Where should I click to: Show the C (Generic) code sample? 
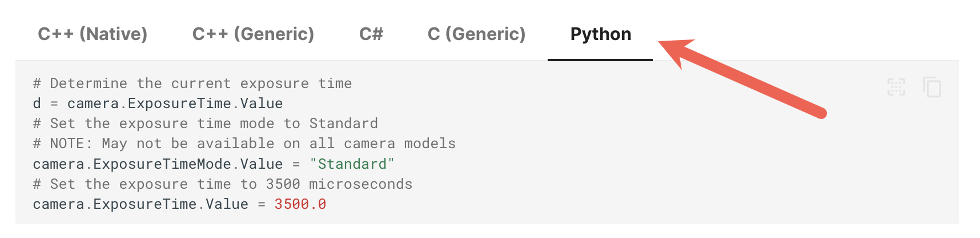(x=476, y=34)
